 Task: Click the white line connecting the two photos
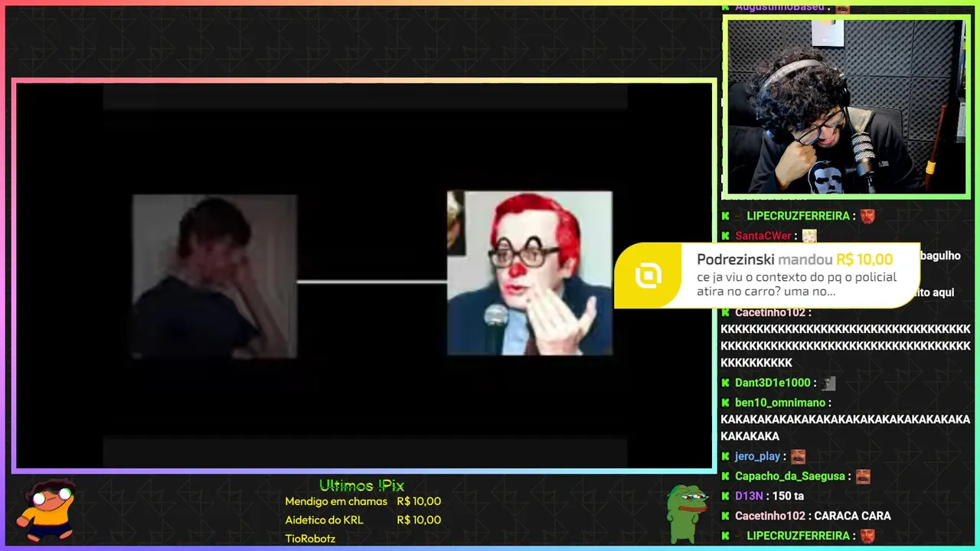click(x=372, y=282)
